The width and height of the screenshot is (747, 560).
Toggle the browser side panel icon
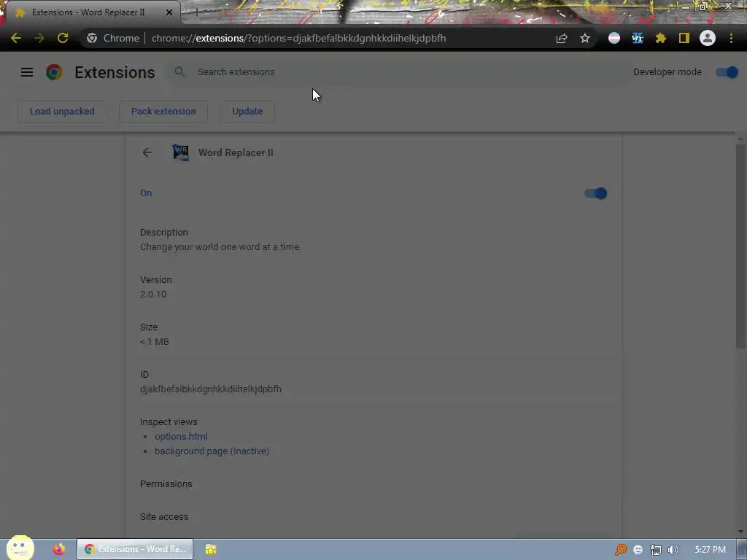pos(684,38)
